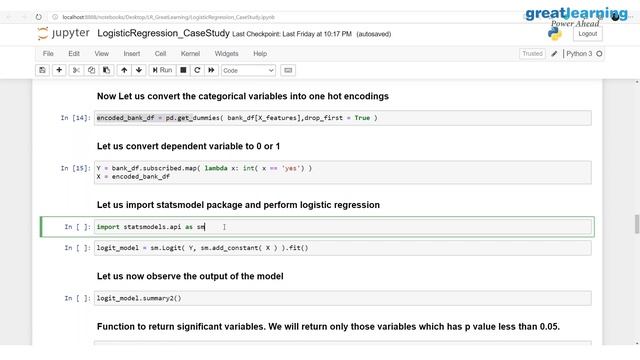Click the import statsmodels.api code cell

(342, 227)
